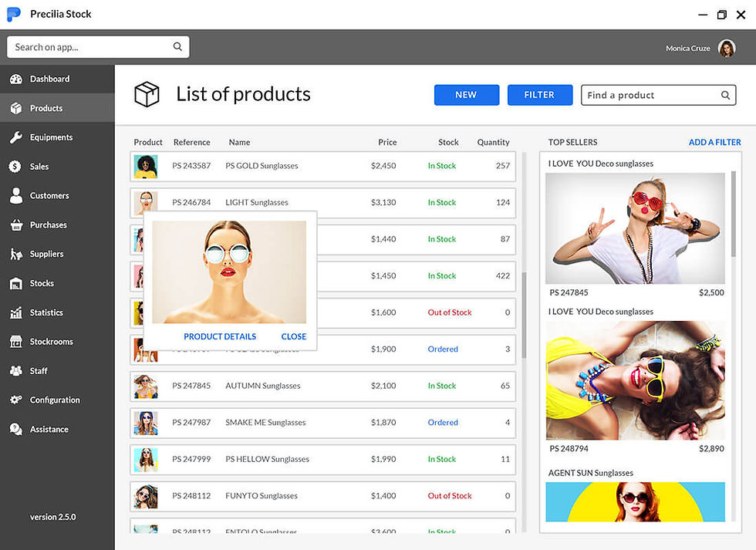This screenshot has height=550, width=756.
Task: Open PRODUCT DETAILS in the popup
Action: (x=220, y=336)
